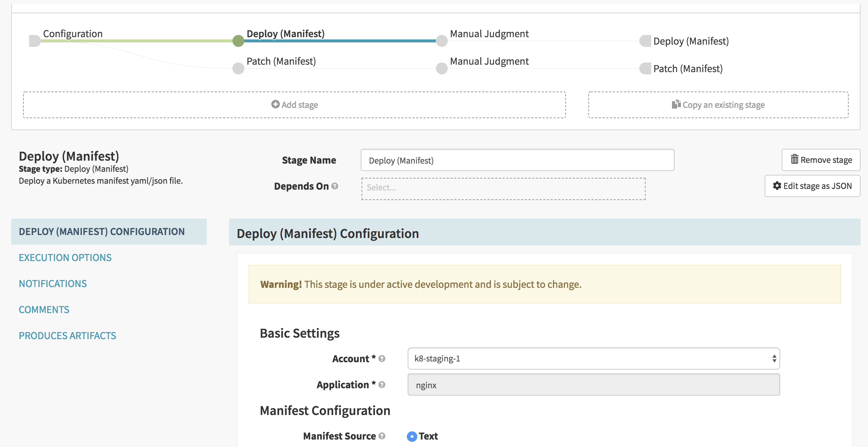Open the Account dropdown k8-staging-1
868x447 pixels.
(594, 358)
